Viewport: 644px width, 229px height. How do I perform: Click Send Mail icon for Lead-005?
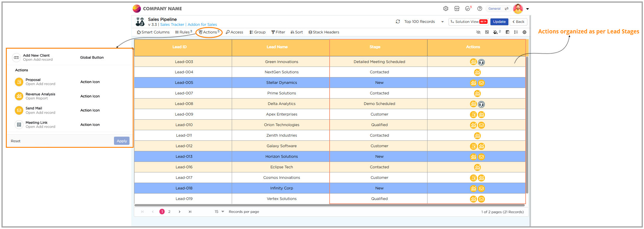[x=481, y=83]
